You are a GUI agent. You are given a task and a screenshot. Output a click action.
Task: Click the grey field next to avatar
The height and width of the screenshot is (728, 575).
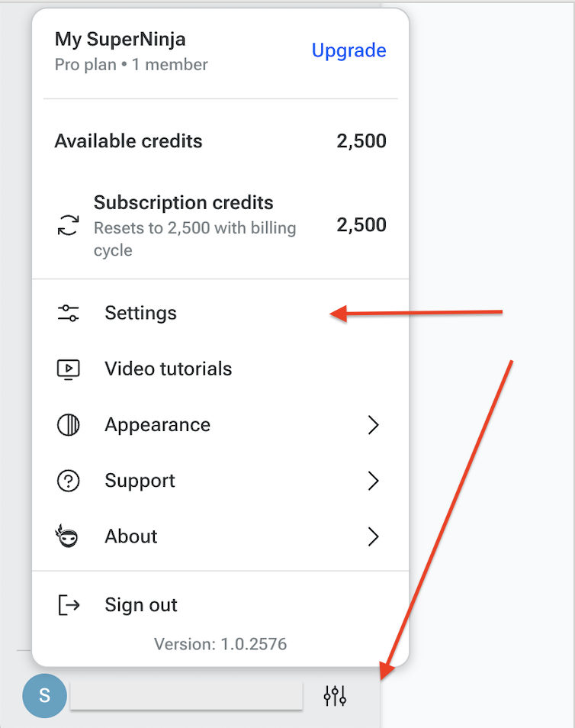[187, 695]
